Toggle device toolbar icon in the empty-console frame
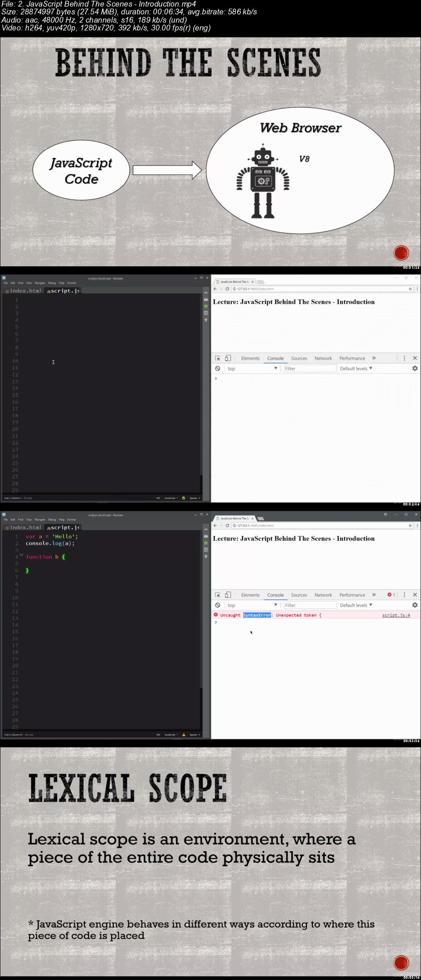 (228, 358)
